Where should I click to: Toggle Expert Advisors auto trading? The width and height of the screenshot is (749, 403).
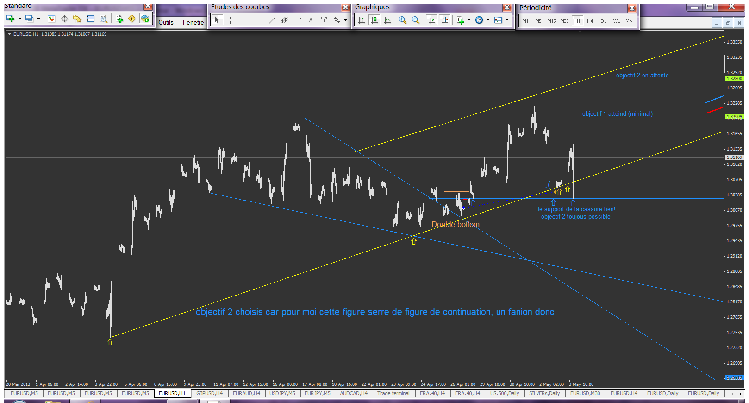pos(145,19)
